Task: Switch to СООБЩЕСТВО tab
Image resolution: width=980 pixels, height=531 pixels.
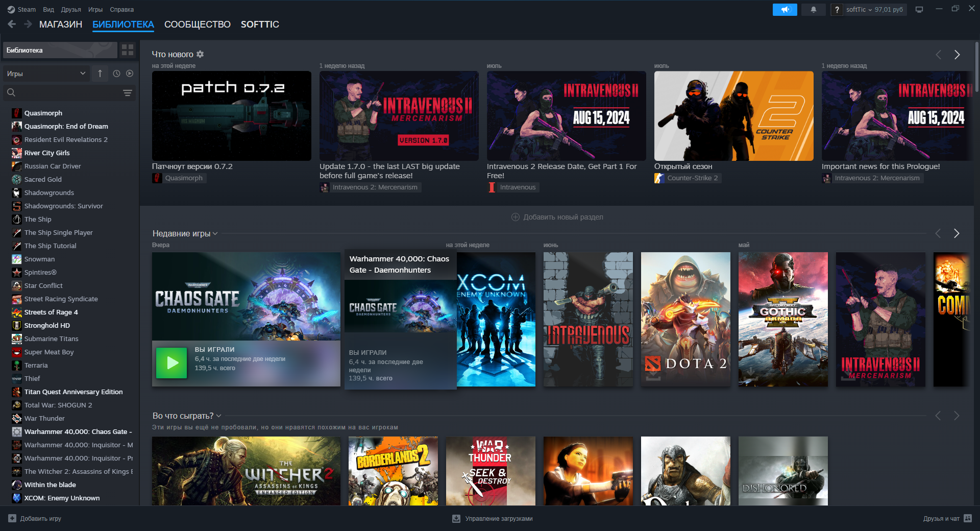Action: tap(198, 25)
